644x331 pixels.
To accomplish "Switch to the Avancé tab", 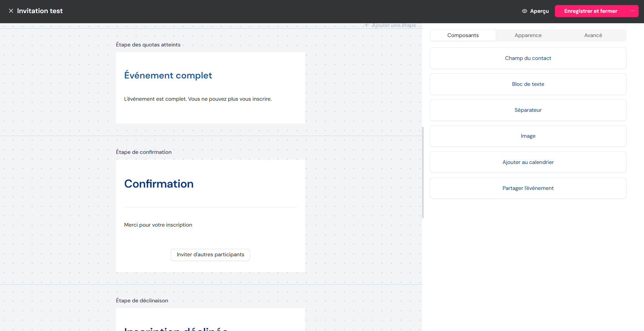I will coord(593,35).
